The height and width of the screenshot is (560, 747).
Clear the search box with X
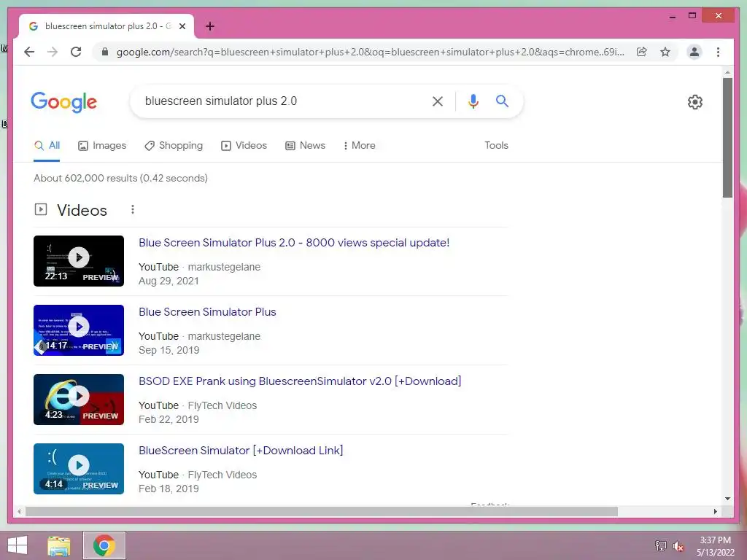(x=438, y=101)
